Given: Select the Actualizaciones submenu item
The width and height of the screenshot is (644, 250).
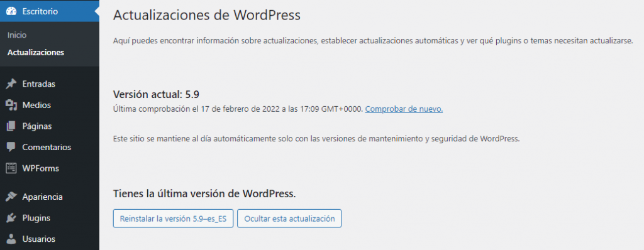Looking at the screenshot, I should [36, 53].
